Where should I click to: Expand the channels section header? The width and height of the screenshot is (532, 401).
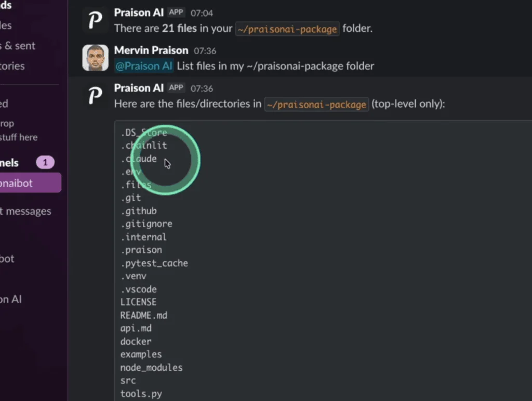10,163
